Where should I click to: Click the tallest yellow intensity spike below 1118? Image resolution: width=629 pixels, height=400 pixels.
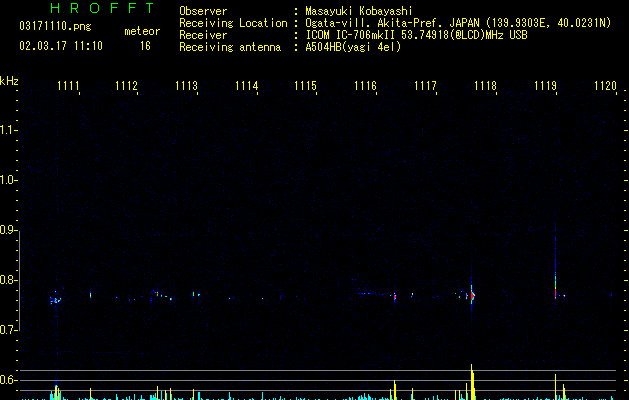(472, 382)
